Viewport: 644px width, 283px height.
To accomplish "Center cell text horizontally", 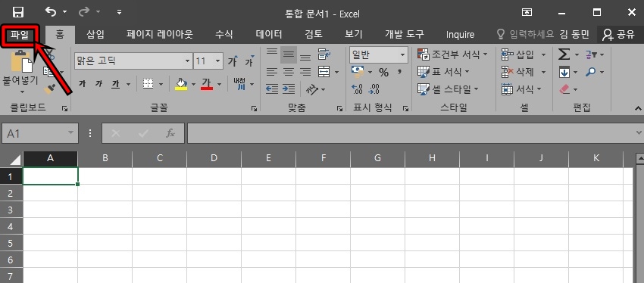I will pos(289,72).
